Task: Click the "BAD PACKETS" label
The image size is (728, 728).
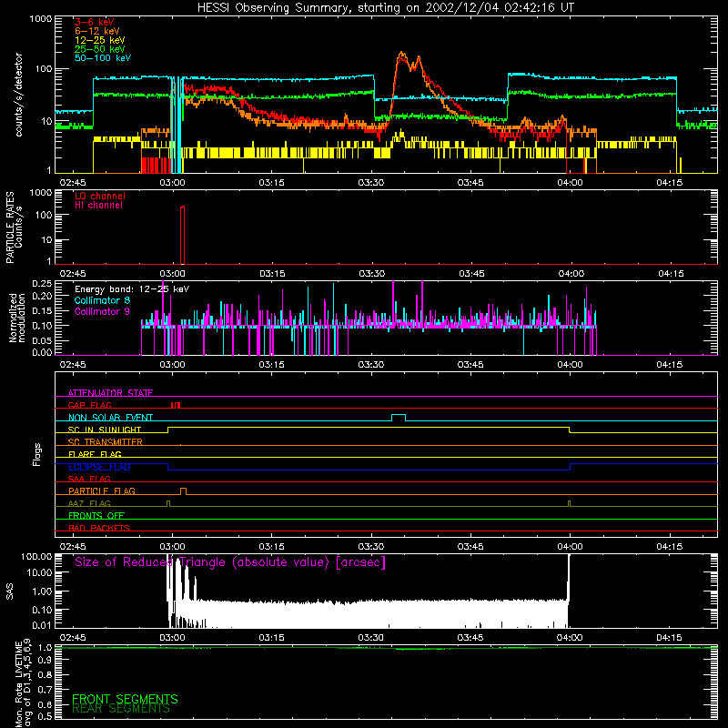Action: tap(99, 528)
